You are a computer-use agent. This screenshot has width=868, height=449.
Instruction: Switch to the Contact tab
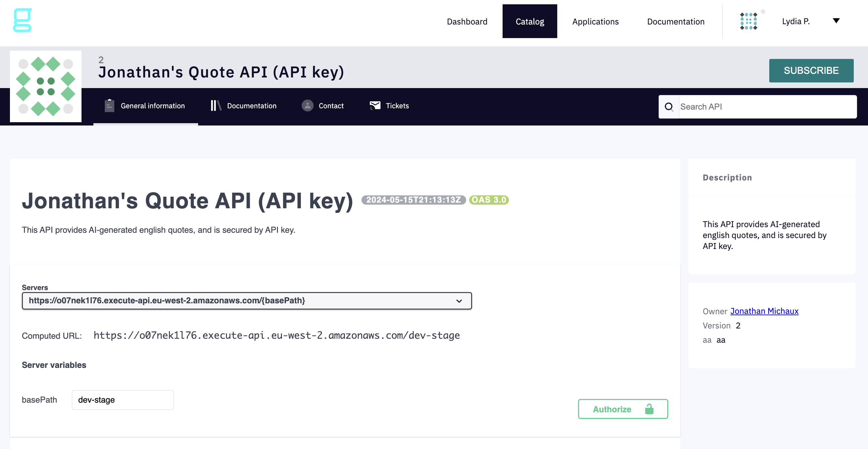click(331, 106)
